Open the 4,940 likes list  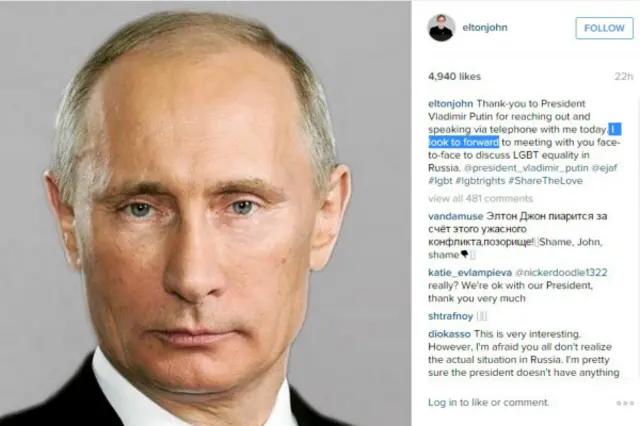(454, 76)
